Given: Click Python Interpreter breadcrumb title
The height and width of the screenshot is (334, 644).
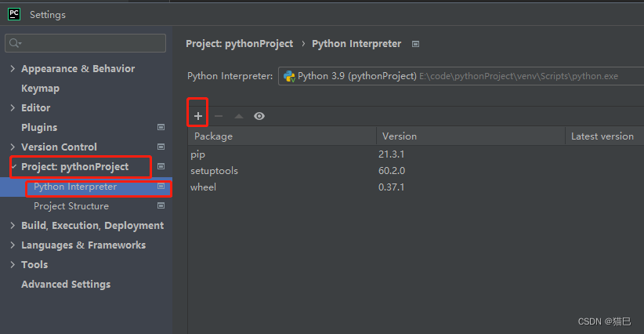Looking at the screenshot, I should pos(356,44).
